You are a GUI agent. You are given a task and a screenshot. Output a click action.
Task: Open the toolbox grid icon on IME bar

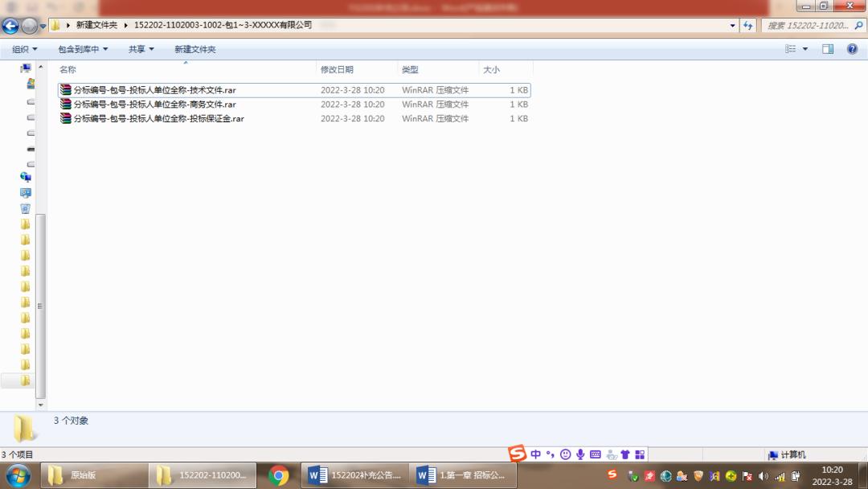pyautogui.click(x=640, y=454)
